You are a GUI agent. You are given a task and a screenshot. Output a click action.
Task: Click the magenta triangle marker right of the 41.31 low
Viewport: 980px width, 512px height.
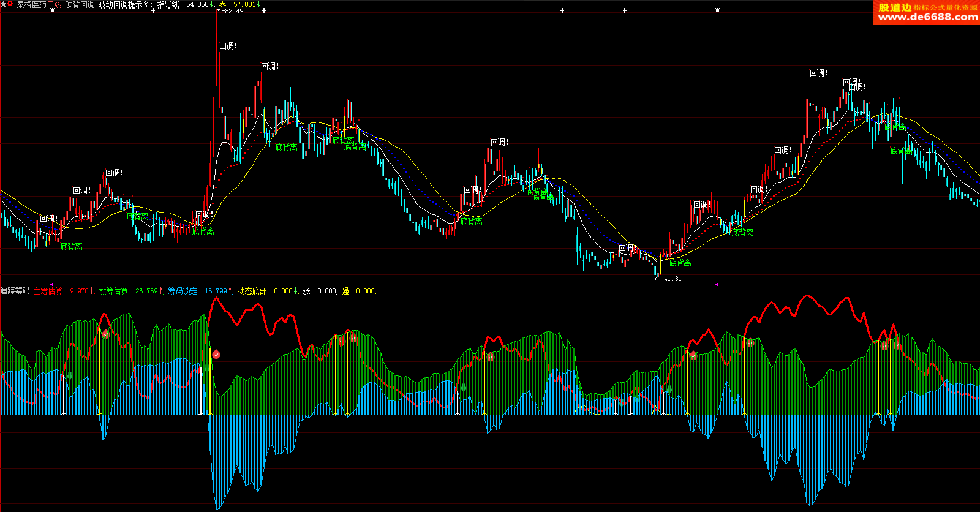pos(717,284)
